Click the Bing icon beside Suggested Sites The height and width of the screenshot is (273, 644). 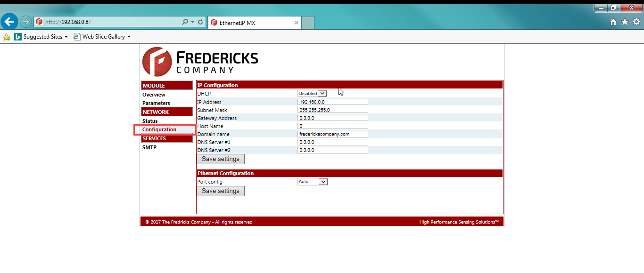pos(17,37)
